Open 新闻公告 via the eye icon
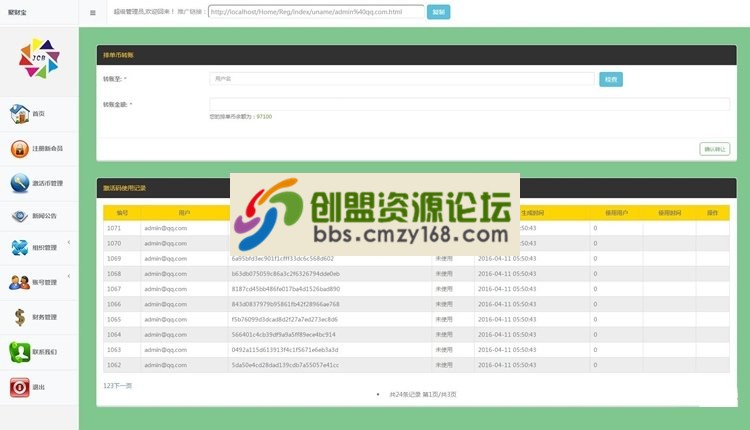Viewport: 750px width, 430px height. [20, 216]
